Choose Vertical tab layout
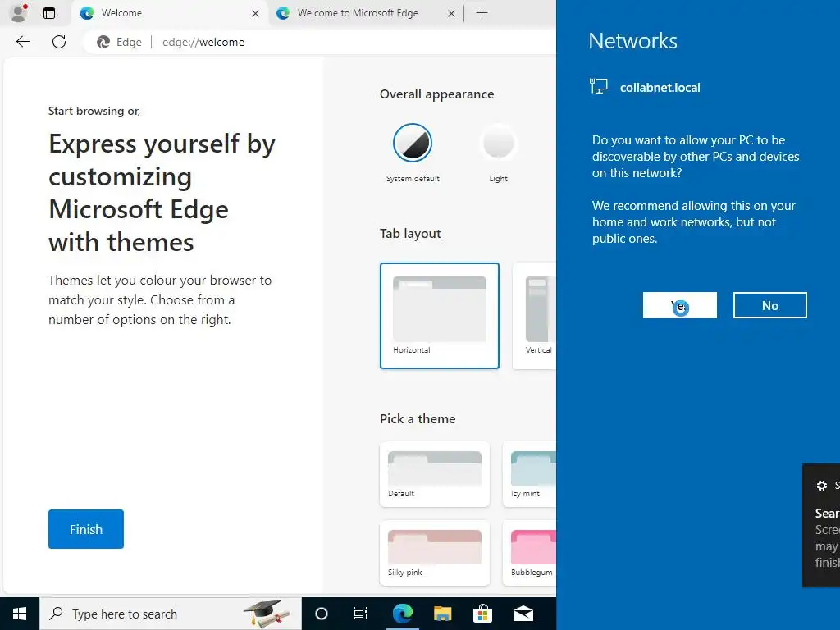Viewport: 840px width, 630px height. [x=535, y=316]
